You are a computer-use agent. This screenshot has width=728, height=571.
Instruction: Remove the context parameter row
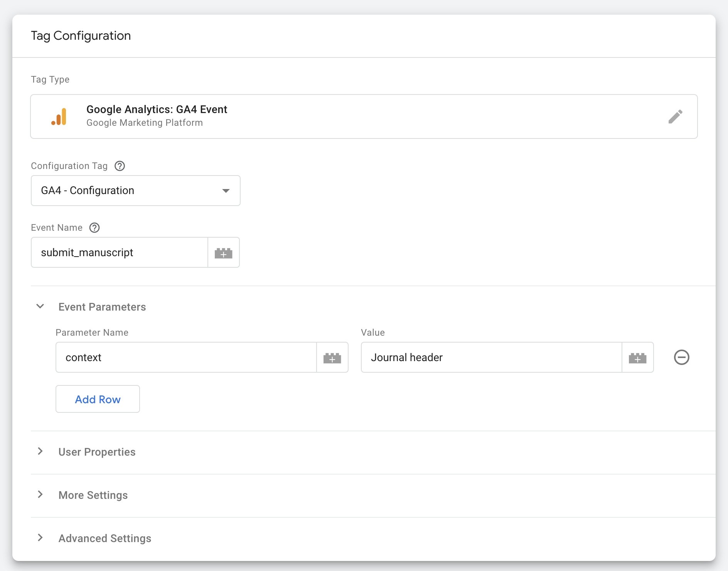tap(681, 357)
